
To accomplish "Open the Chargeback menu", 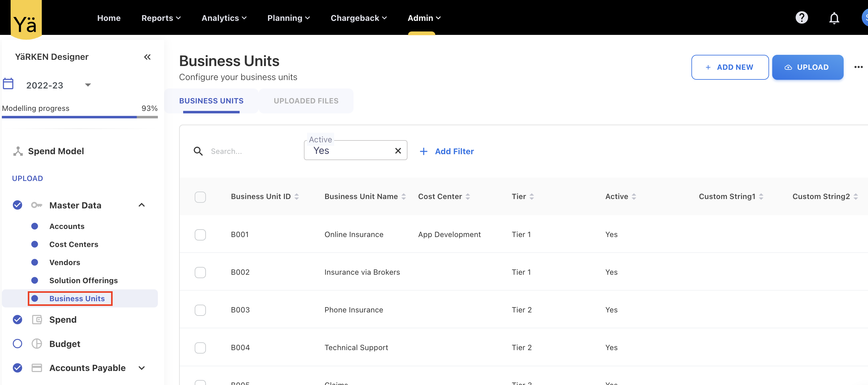I will 358,18.
